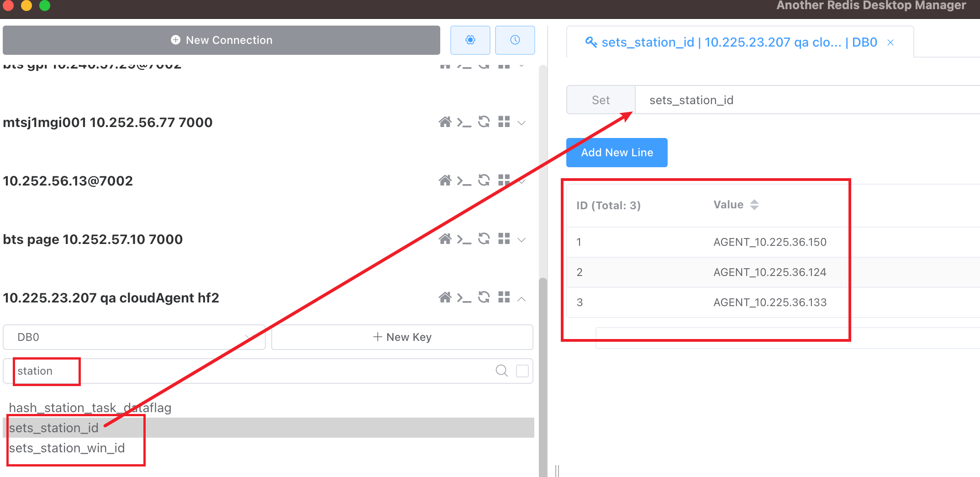The height and width of the screenshot is (477, 980).
Task: Refresh the bts page 10.252.57.10 connection
Action: click(x=484, y=239)
